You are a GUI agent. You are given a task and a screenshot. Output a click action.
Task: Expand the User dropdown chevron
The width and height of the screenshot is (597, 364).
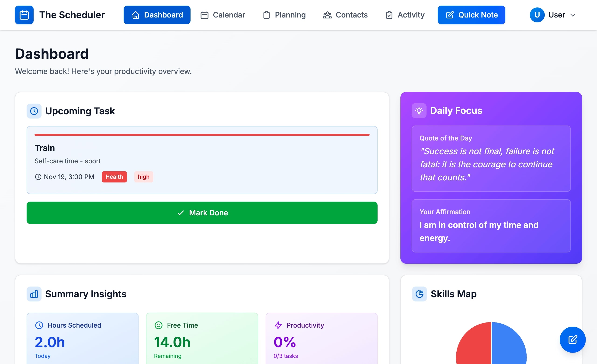coord(573,15)
